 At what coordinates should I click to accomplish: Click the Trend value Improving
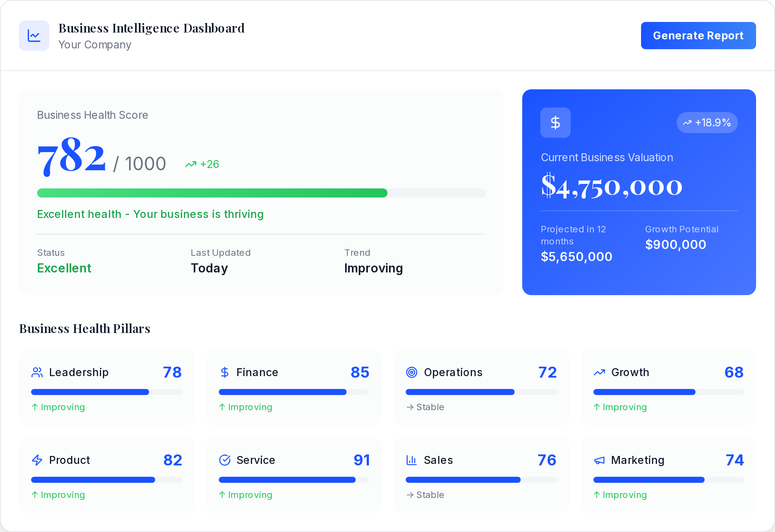click(373, 268)
